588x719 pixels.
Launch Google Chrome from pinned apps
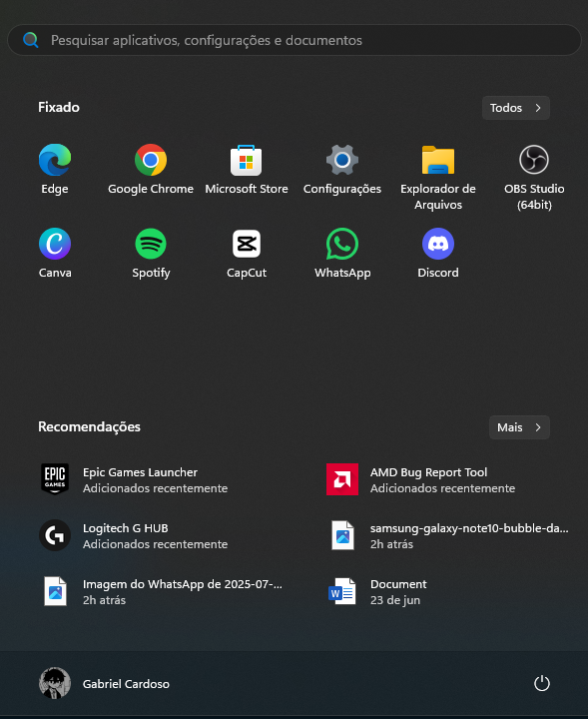click(x=151, y=169)
